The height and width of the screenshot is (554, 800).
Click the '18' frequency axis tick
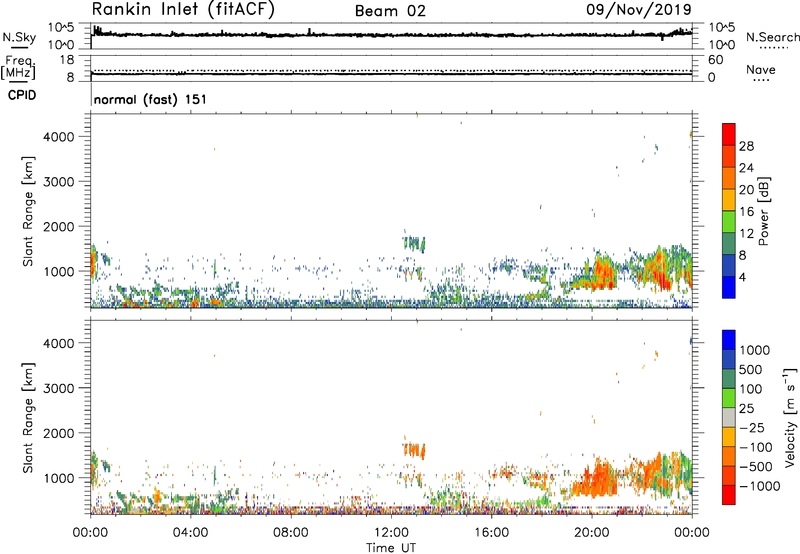[x=67, y=60]
